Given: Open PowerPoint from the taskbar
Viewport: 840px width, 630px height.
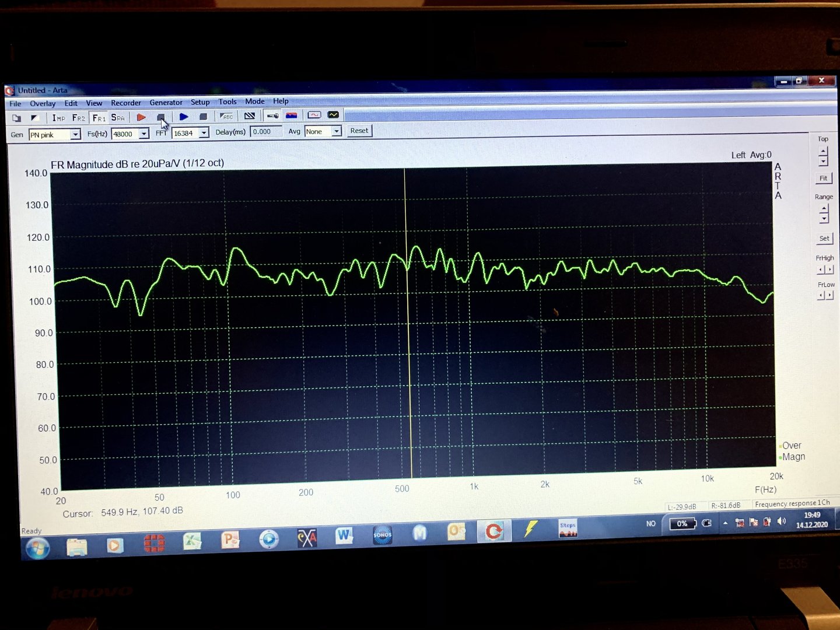Looking at the screenshot, I should tap(230, 540).
